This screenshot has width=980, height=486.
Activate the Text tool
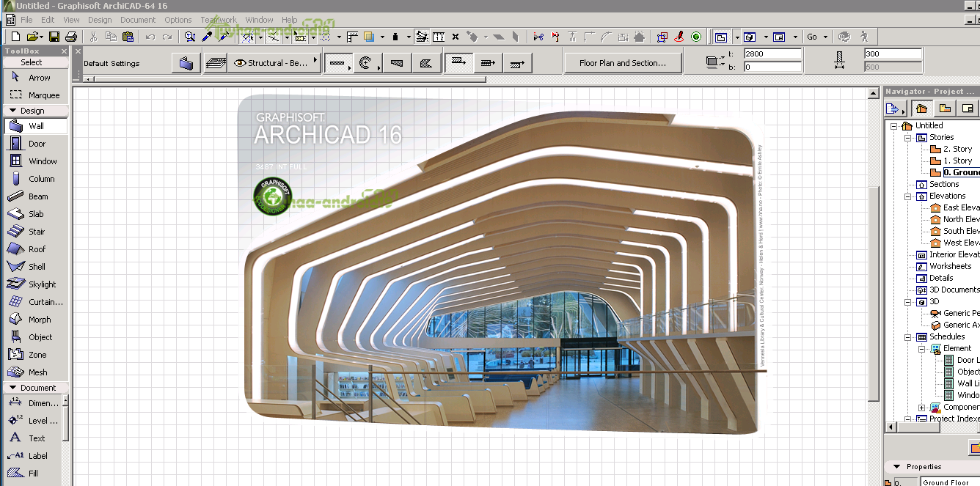pos(33,438)
